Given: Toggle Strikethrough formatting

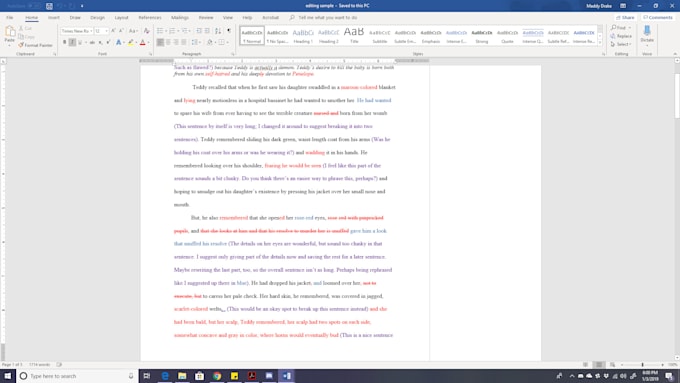Looking at the screenshot, I should [92, 42].
